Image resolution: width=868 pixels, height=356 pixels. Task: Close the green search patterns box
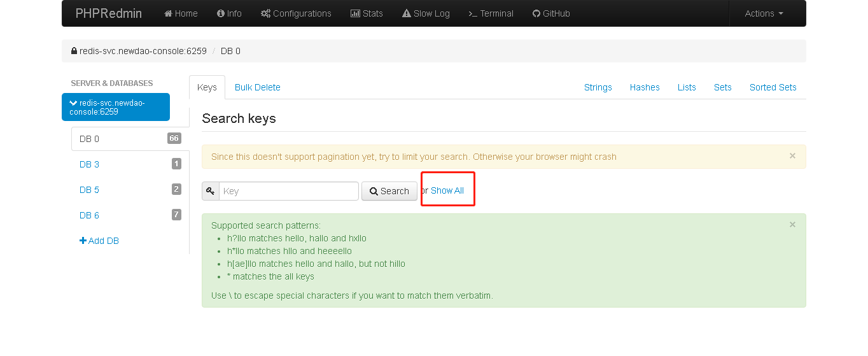[x=792, y=224]
